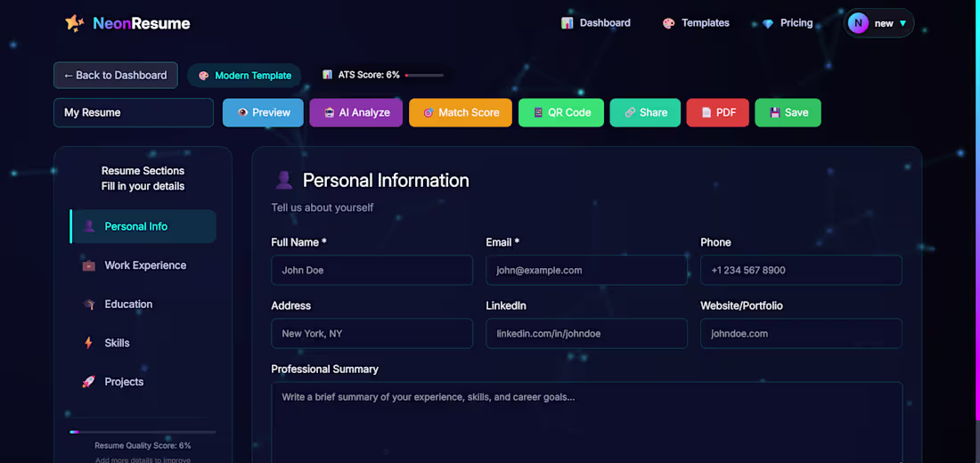980x463 pixels.
Task: Click the Website/Portfolio input field
Action: (x=801, y=334)
